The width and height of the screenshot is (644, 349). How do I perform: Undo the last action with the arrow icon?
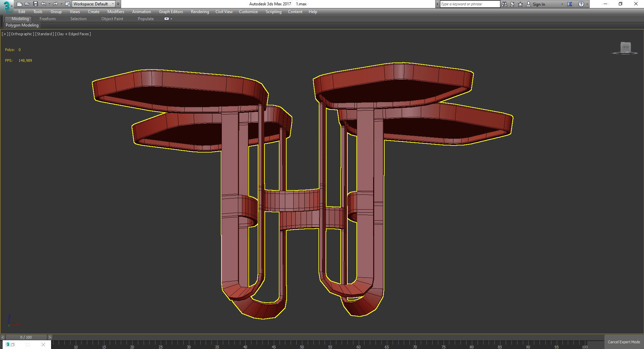(x=44, y=4)
